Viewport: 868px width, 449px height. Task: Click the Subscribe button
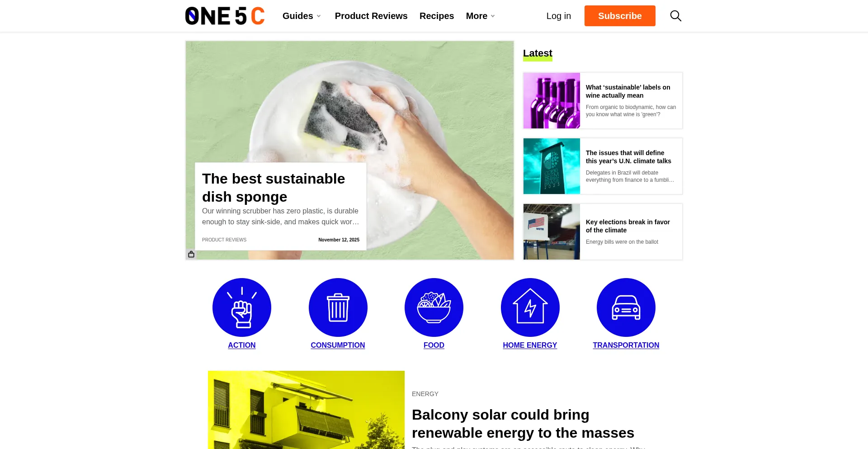click(620, 16)
